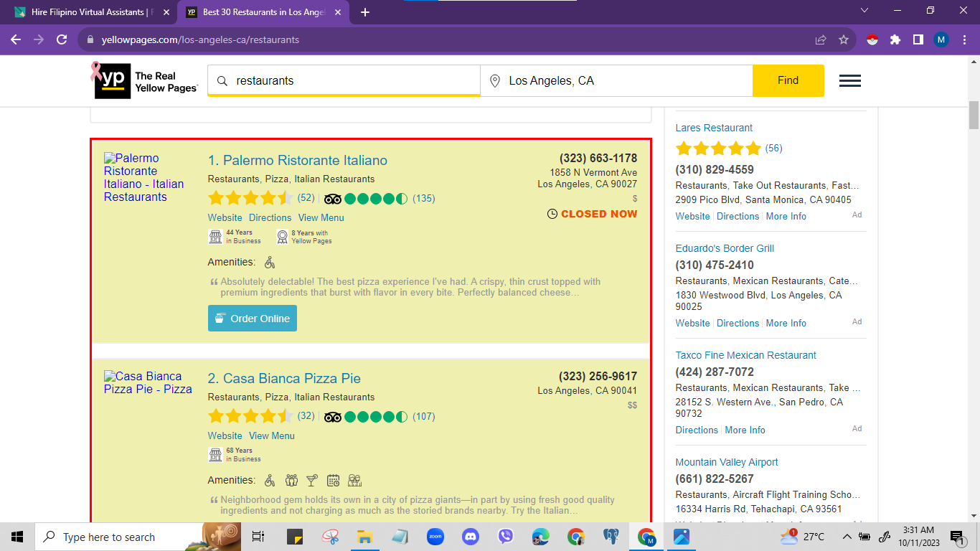Click the yellow Find button

788,80
